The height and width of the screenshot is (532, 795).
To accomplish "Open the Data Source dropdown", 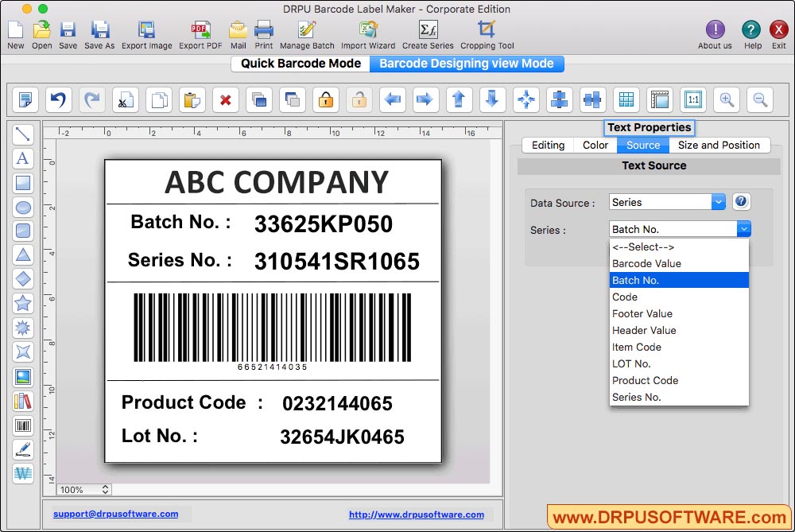I will 666,201.
